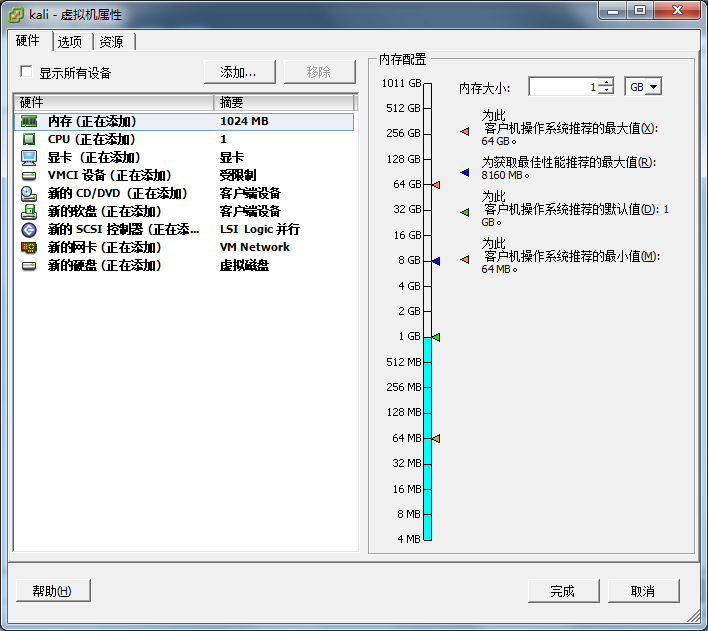Screen dimensions: 708x631
Task: Click the 4 MB scale label
Action: 409,539
